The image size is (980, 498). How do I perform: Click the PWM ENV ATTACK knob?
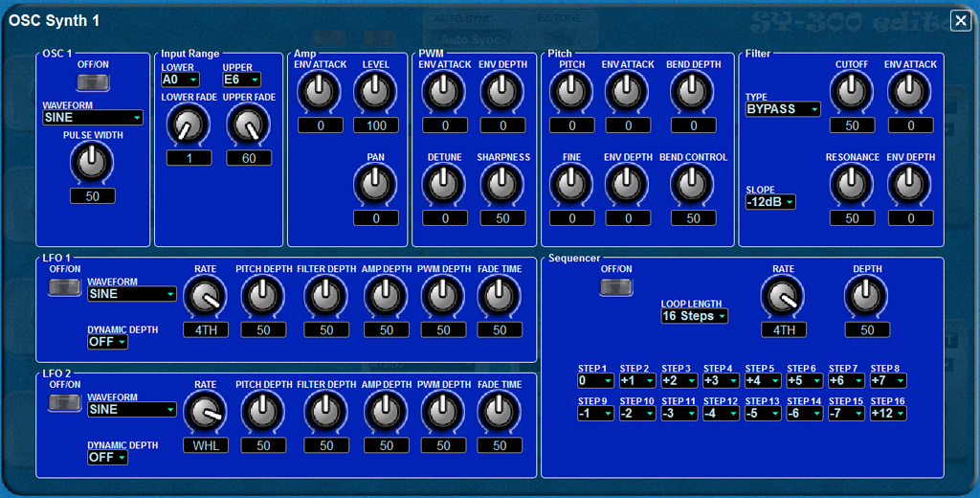point(444,91)
